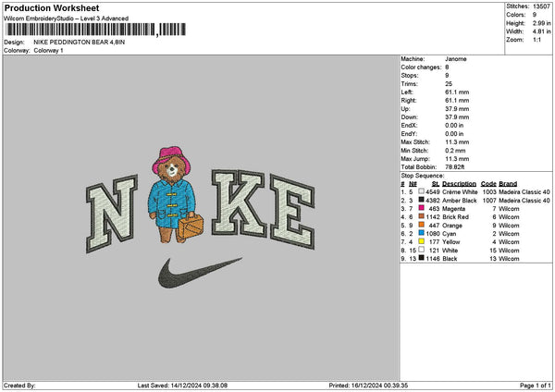
Task: Select the Brick Red thread swatch
Action: [421, 216]
